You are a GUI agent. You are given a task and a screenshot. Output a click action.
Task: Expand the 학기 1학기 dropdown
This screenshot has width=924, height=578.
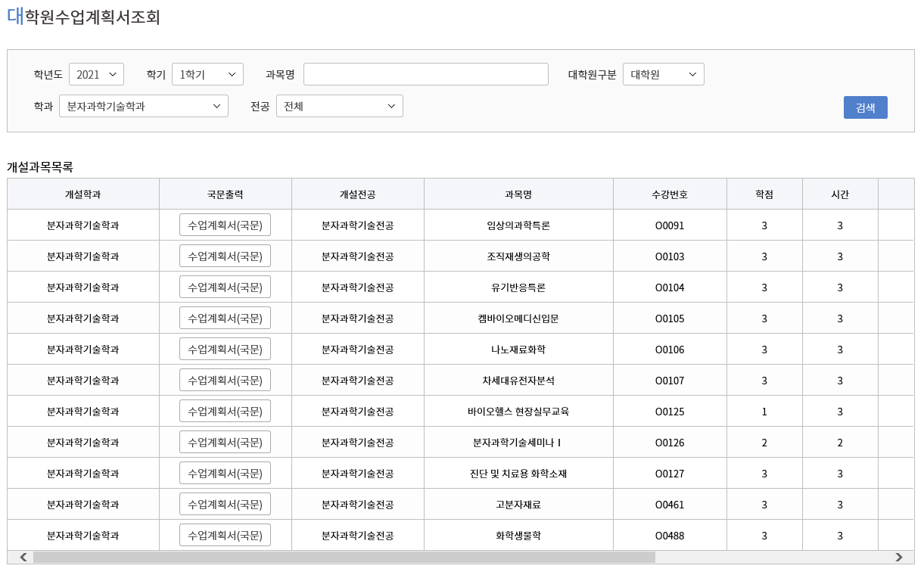tap(207, 74)
